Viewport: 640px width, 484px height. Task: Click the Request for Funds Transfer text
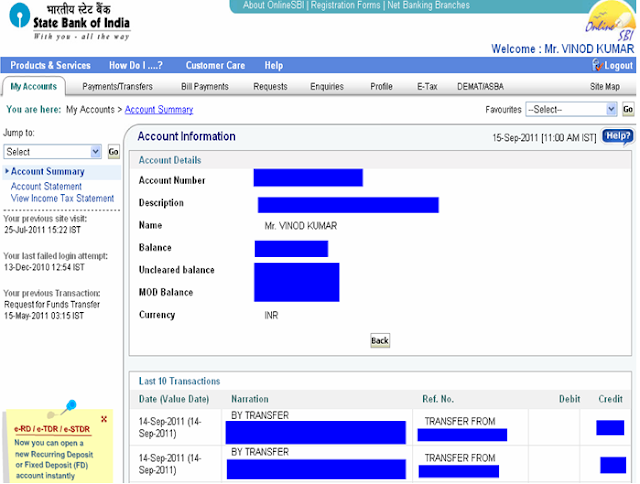pyautogui.click(x=52, y=304)
